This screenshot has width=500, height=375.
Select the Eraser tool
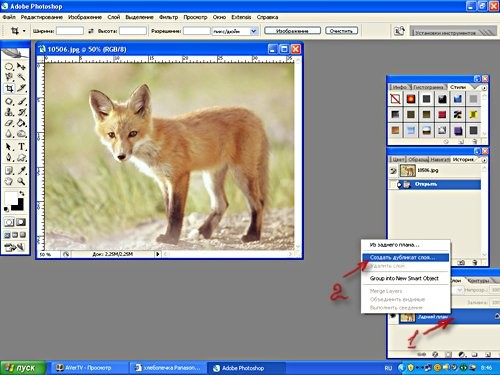[x=9, y=123]
